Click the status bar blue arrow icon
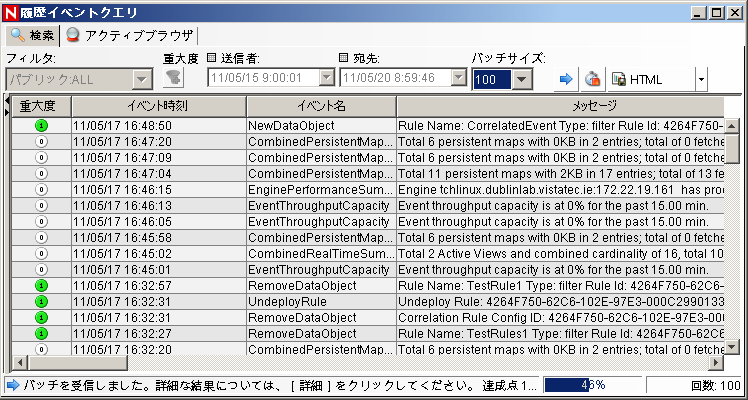This screenshot has width=748, height=400. pyautogui.click(x=12, y=385)
